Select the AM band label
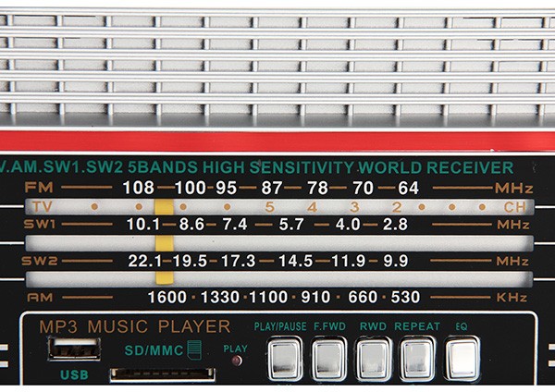Viewport: 555px width, 392px height. [41, 298]
